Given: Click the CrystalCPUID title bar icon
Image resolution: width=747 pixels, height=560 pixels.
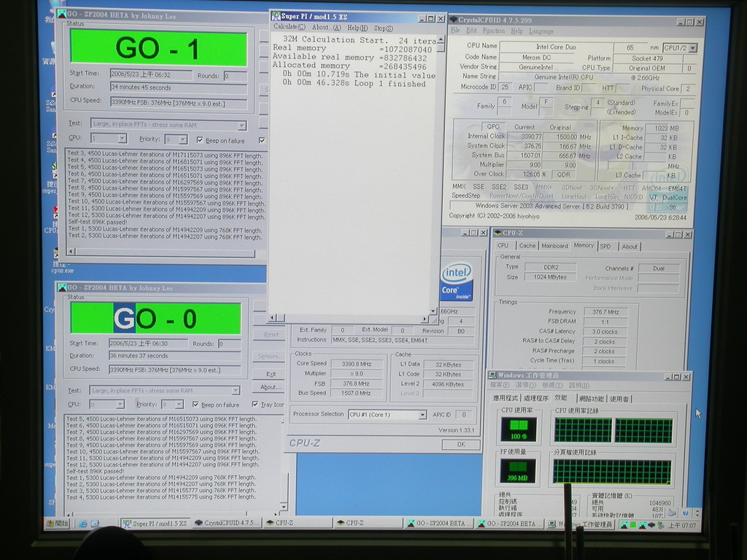Looking at the screenshot, I should (454, 20).
